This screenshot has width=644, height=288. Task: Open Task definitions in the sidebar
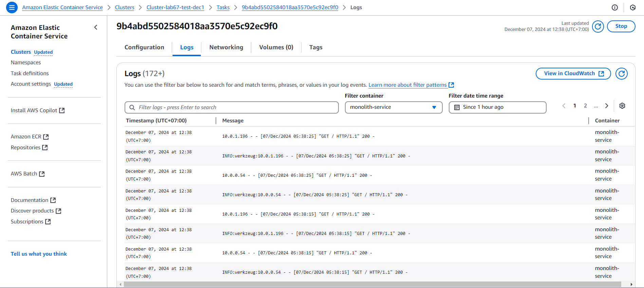coord(30,73)
